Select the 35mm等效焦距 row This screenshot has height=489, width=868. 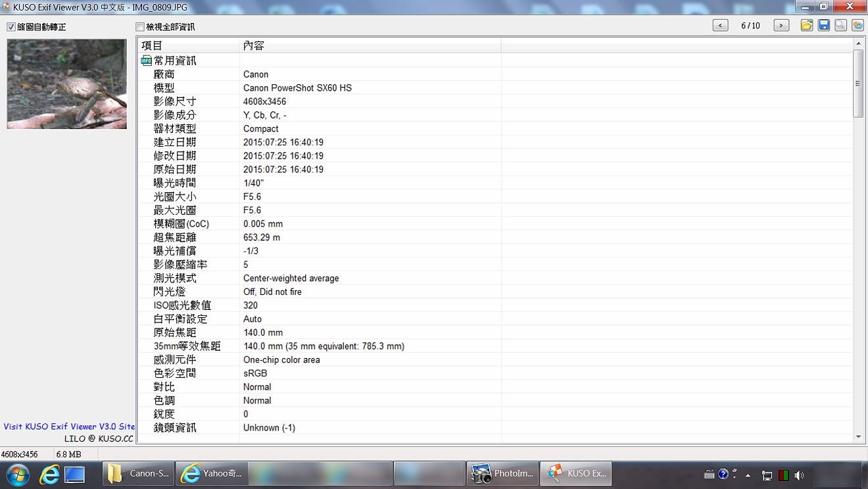(x=494, y=346)
